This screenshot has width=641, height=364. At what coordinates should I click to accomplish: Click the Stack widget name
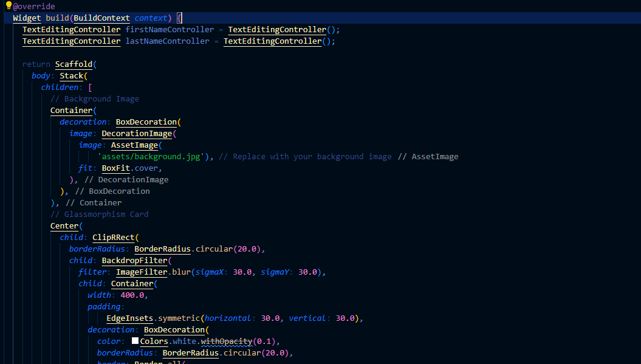[x=72, y=76]
